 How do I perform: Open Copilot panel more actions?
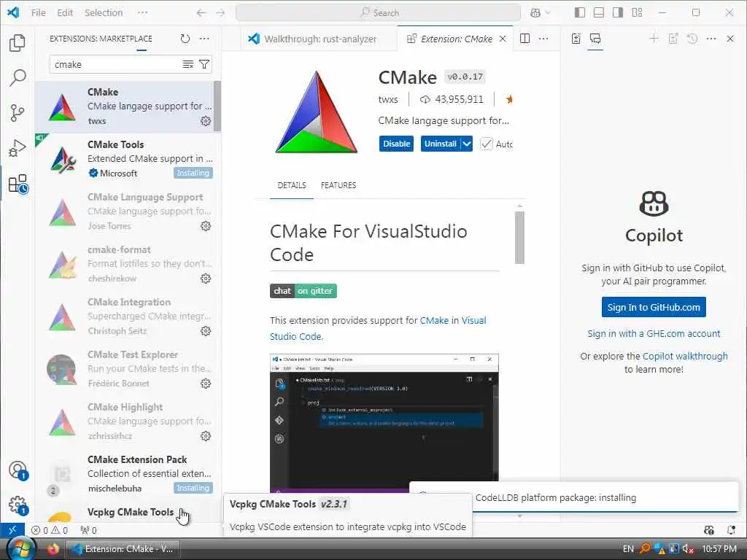point(711,39)
